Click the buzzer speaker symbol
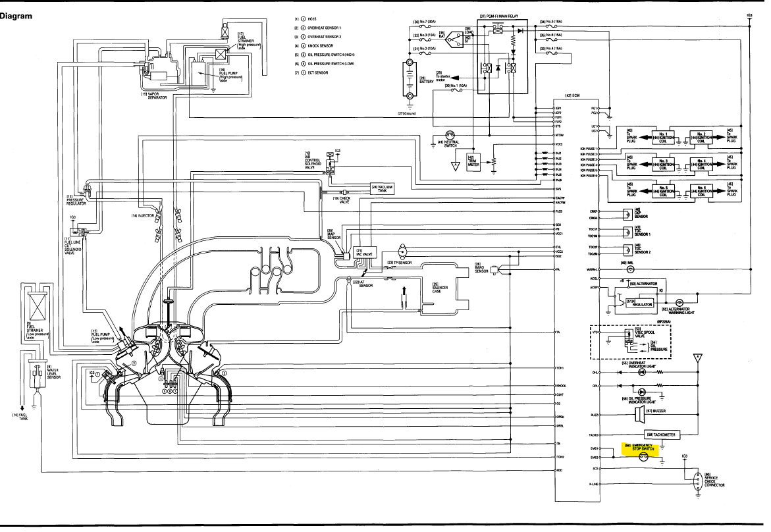This screenshot has height=532, width=771. click(x=640, y=414)
